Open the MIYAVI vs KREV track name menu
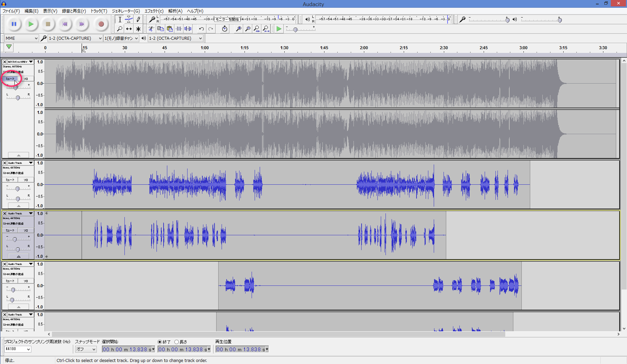The width and height of the screenshot is (627, 364). tap(21, 62)
